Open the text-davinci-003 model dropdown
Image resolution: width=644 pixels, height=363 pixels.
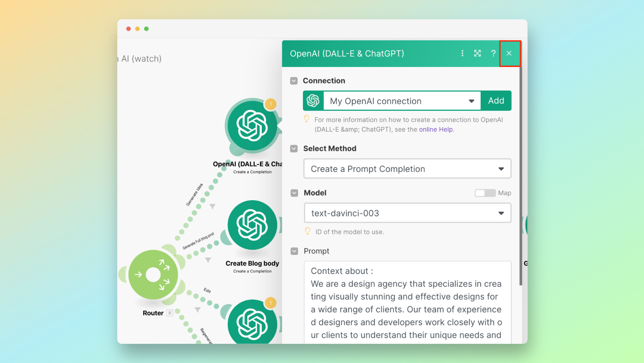[407, 213]
